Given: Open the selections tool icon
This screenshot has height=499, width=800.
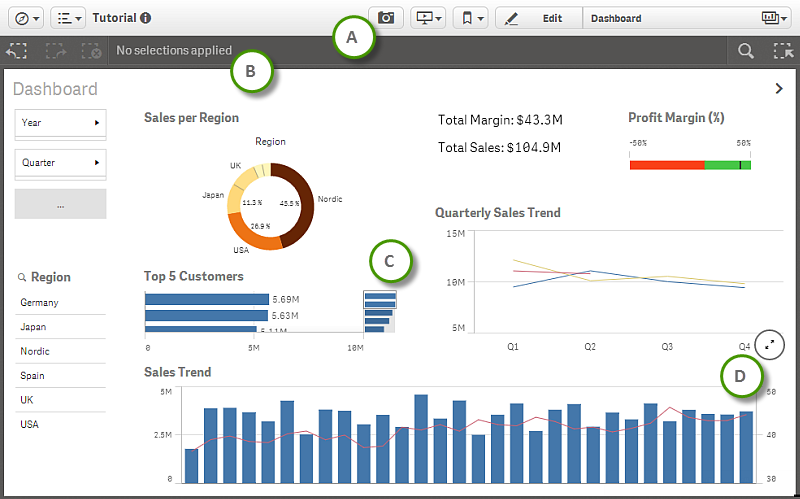Looking at the screenshot, I should pos(783,51).
